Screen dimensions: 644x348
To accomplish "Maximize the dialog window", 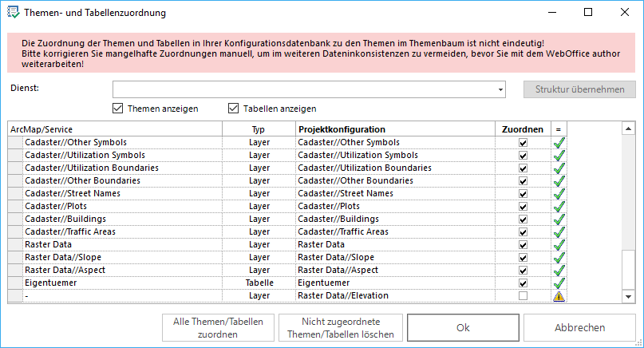I will pyautogui.click(x=588, y=12).
